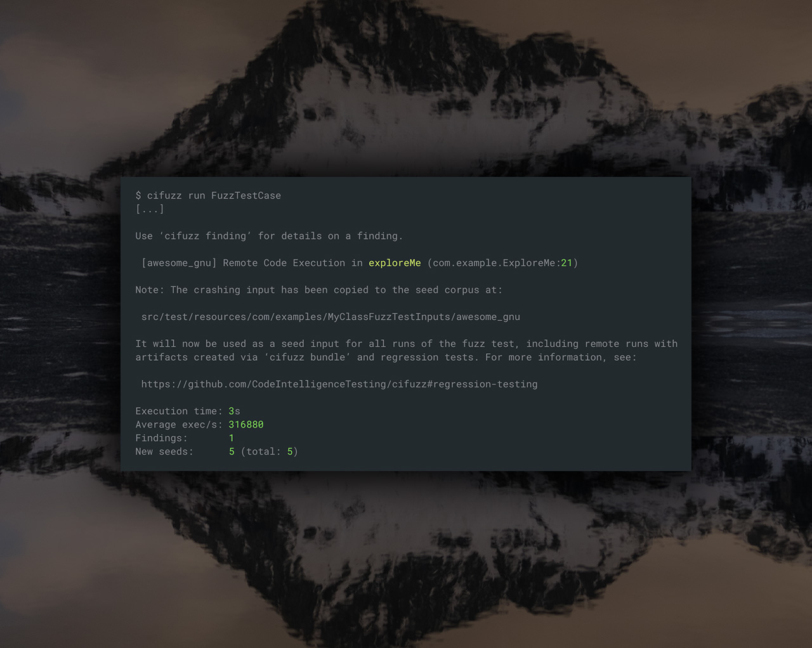
Task: Click the line number 21 in ExploreMe
Action: click(x=566, y=263)
